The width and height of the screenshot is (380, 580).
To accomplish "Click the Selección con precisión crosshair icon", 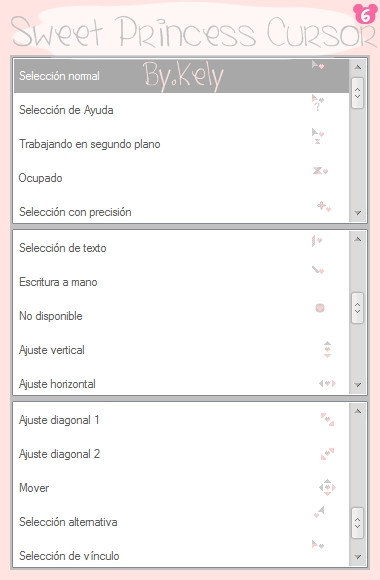I will tap(324, 206).
